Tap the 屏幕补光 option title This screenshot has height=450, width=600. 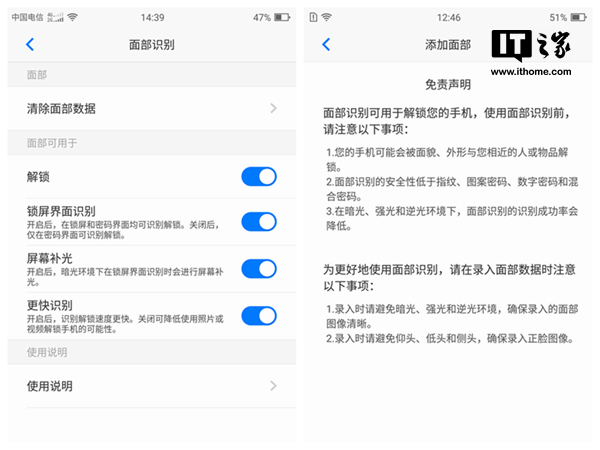click(50, 258)
